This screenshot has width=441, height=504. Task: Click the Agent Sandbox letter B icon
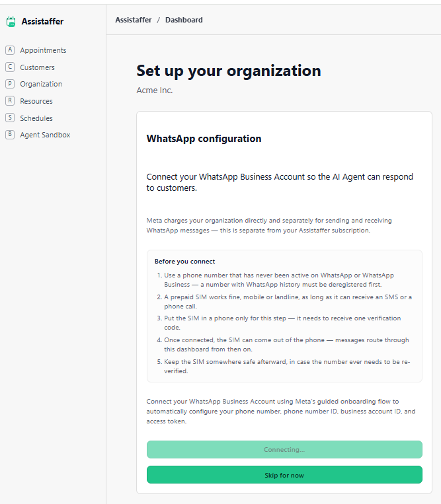point(10,134)
